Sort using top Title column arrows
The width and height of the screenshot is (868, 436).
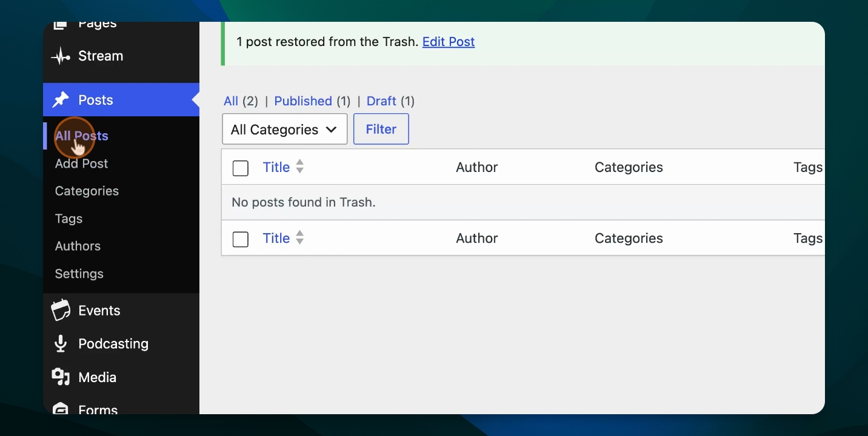pyautogui.click(x=299, y=167)
